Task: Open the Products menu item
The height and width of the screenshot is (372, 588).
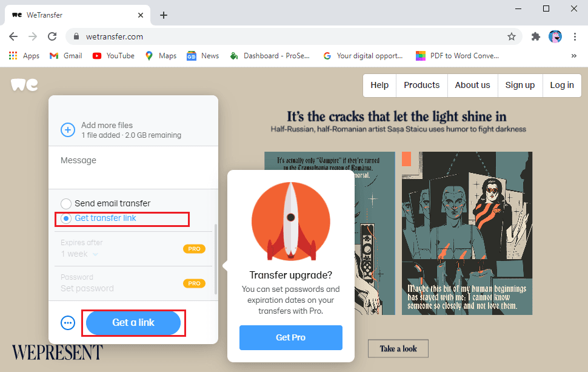Action: [x=421, y=85]
